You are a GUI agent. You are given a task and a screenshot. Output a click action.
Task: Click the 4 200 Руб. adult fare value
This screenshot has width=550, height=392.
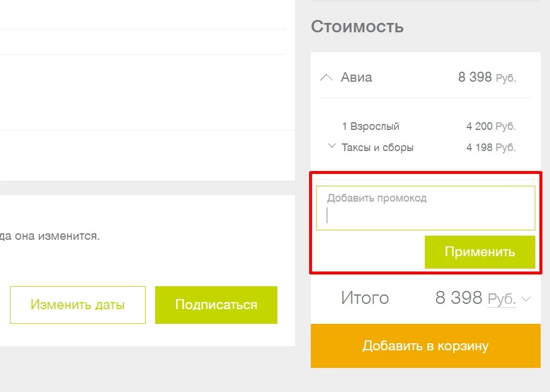(491, 126)
